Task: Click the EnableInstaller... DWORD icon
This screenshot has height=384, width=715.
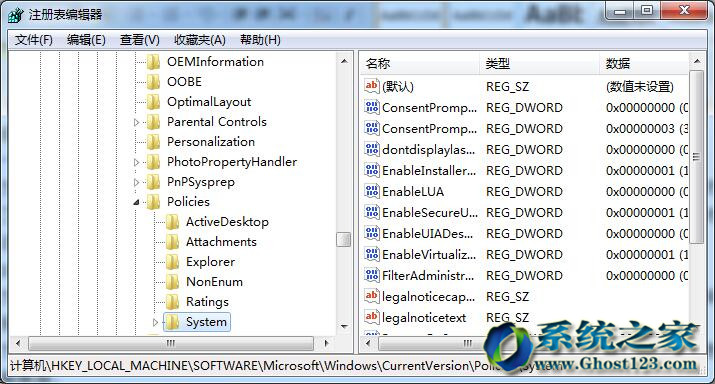Action: pos(372,170)
